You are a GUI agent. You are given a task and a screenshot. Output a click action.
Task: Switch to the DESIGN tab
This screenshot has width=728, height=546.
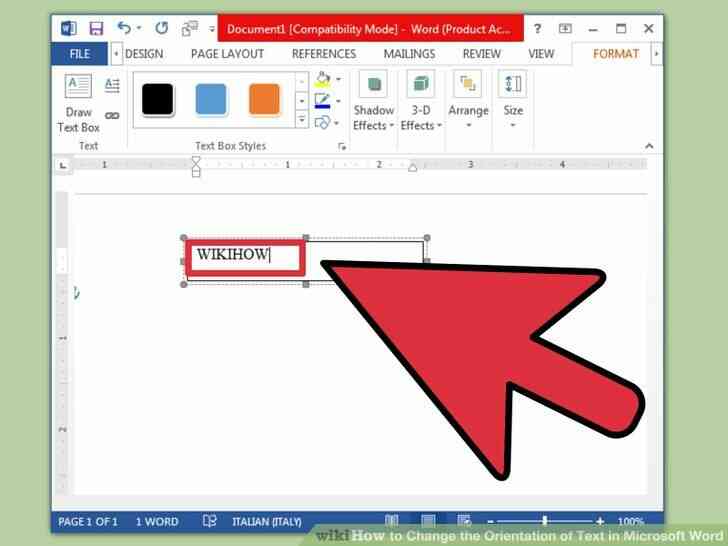pyautogui.click(x=144, y=54)
